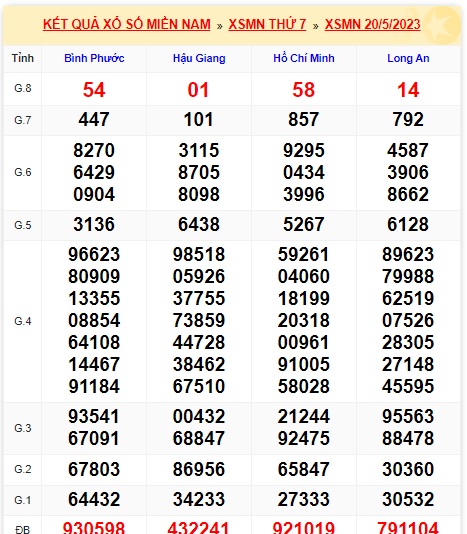Select G.1 number 27333
The height and width of the screenshot is (534, 467).
303,500
